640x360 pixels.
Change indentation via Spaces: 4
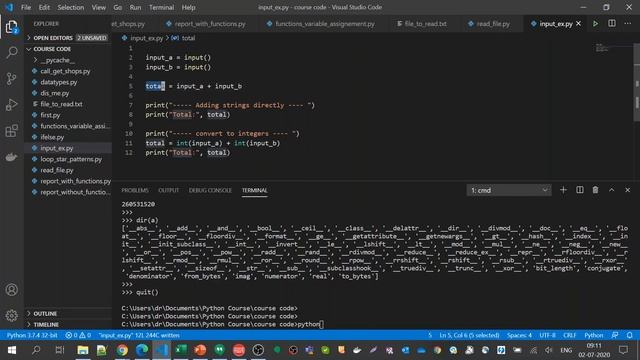point(519,335)
